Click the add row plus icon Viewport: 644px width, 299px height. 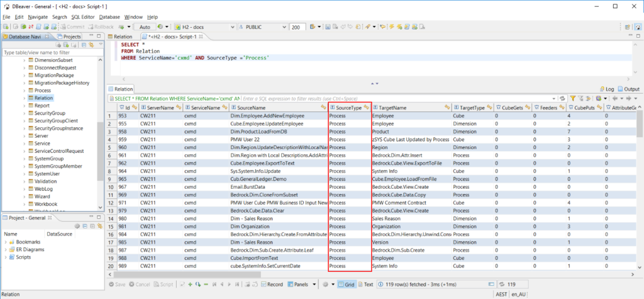191,285
